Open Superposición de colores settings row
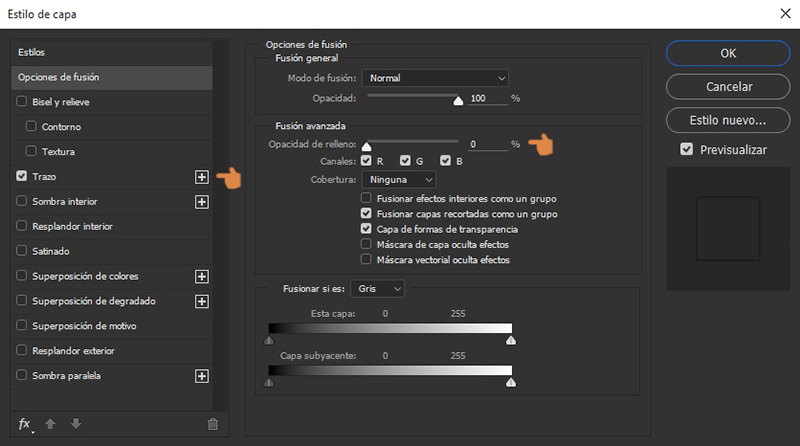Viewport: 800px width, 446px height. (x=112, y=276)
